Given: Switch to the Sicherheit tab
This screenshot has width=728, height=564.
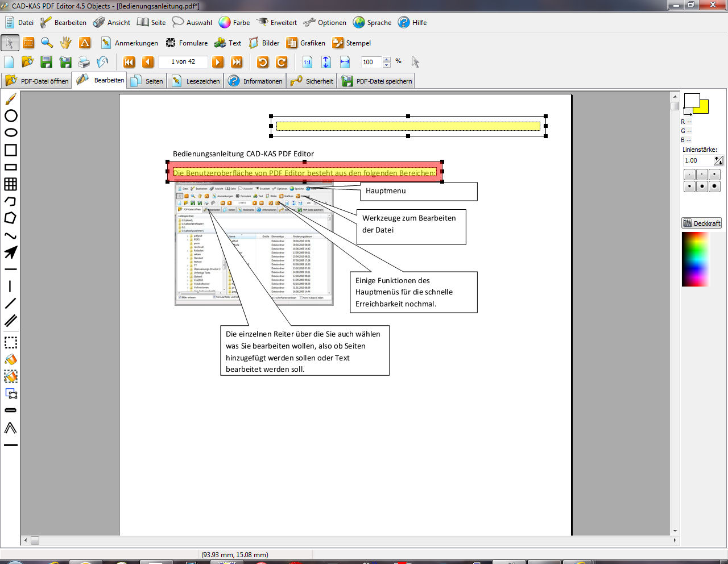Looking at the screenshot, I should [x=312, y=81].
